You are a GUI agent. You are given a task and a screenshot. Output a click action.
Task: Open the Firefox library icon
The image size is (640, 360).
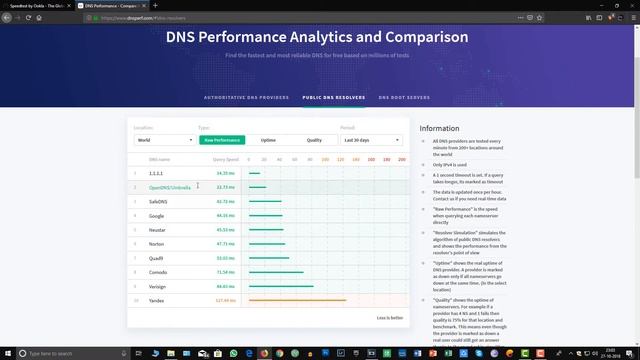click(x=589, y=18)
